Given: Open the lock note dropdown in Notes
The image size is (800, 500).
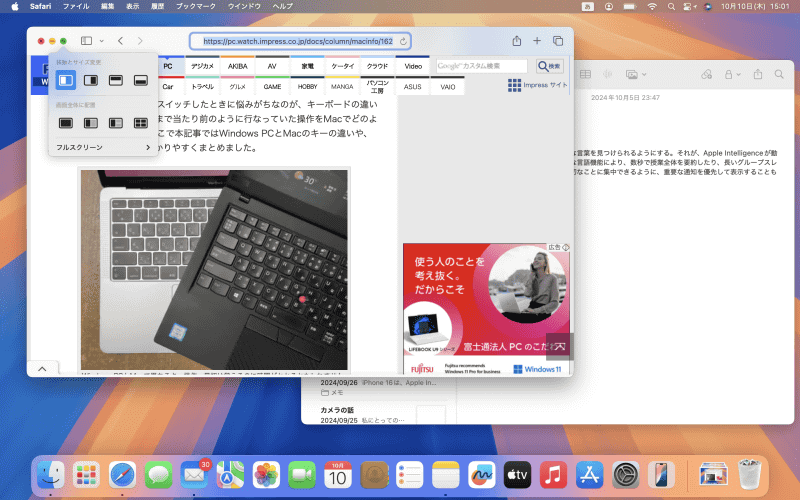Looking at the screenshot, I should coord(732,74).
